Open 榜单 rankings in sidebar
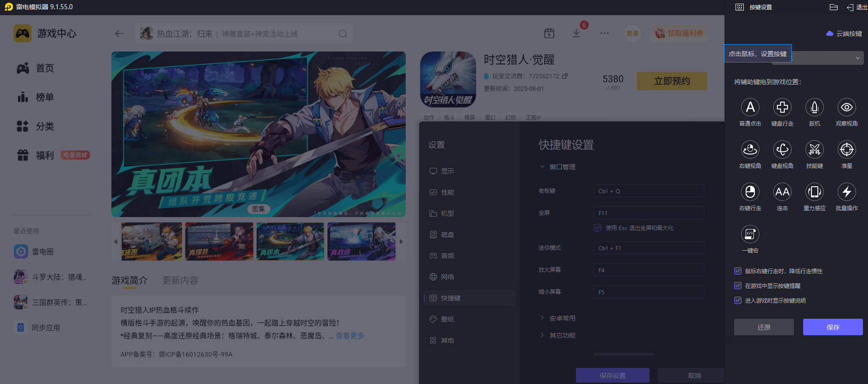This screenshot has height=384, width=868. (35, 97)
